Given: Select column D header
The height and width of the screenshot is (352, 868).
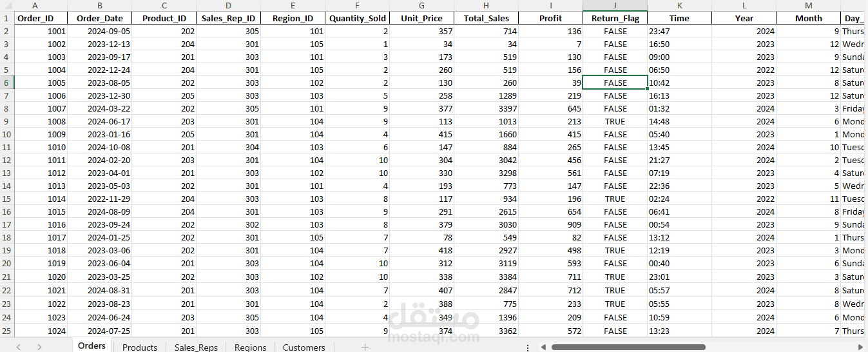Looking at the screenshot, I should pyautogui.click(x=229, y=5).
